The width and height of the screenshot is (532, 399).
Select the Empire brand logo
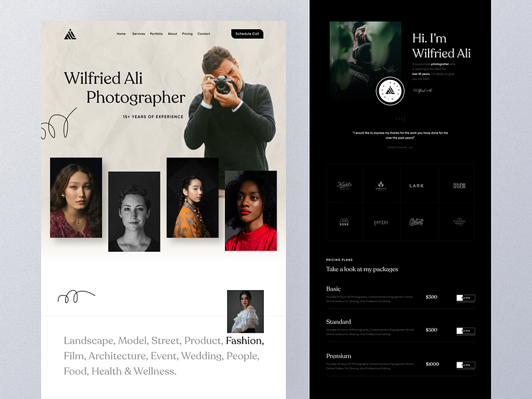point(381,223)
